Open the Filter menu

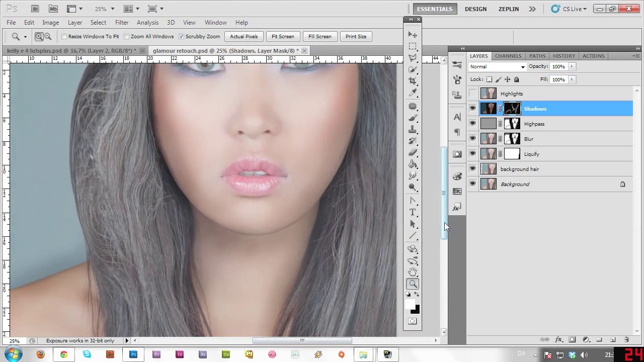[x=122, y=23]
